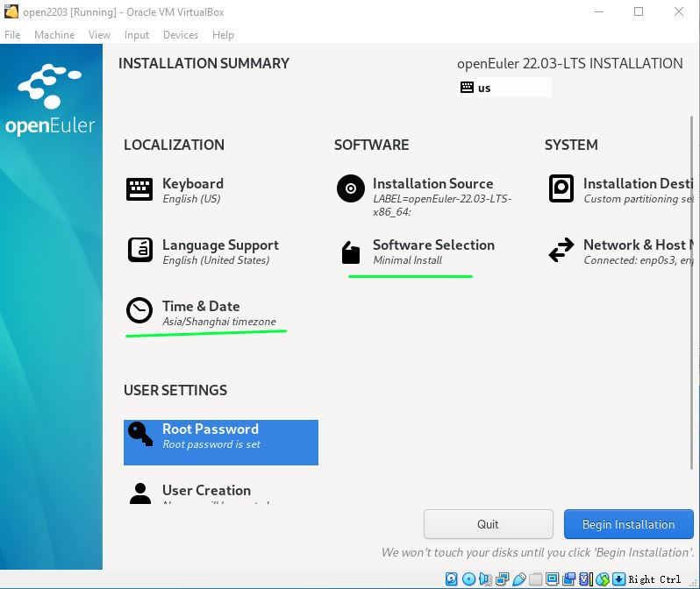Click 'Right Ctrl' host key text
Viewport: 700px width, 589px height.
(654, 579)
